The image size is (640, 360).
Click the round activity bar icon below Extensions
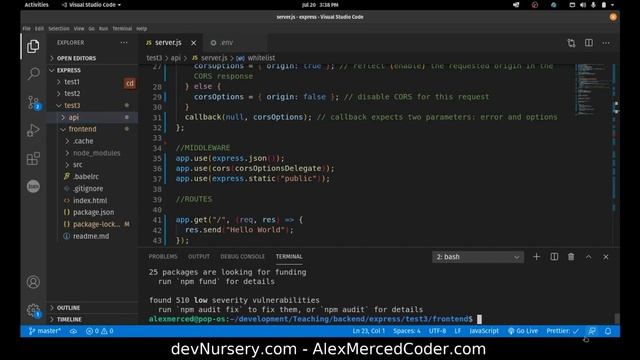(33, 187)
